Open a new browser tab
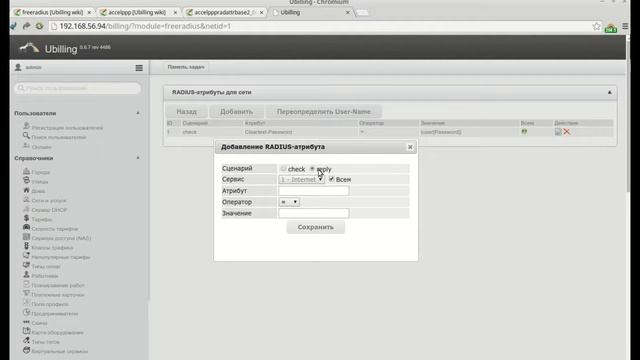The image size is (640, 360). [362, 13]
